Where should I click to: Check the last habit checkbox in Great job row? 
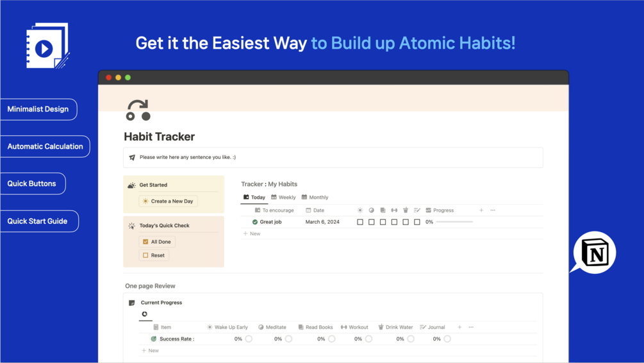point(417,222)
